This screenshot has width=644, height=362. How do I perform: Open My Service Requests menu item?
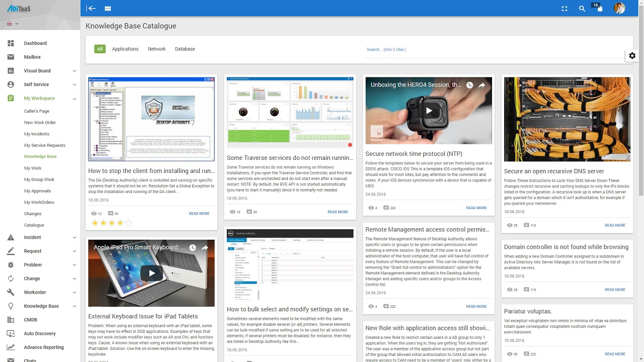pos(45,145)
